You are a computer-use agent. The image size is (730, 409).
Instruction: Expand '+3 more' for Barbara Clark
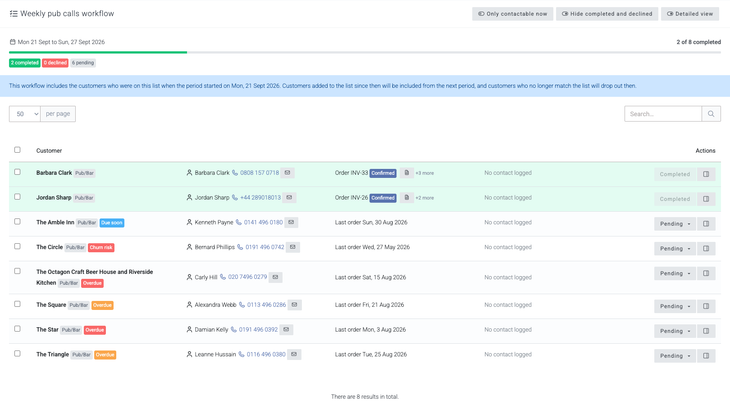point(425,173)
